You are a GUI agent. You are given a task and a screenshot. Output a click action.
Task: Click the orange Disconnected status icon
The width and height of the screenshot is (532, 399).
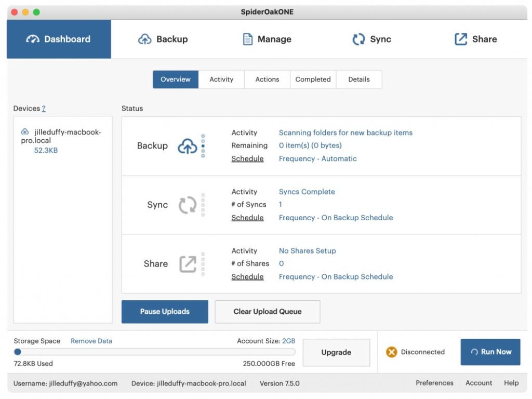point(391,352)
